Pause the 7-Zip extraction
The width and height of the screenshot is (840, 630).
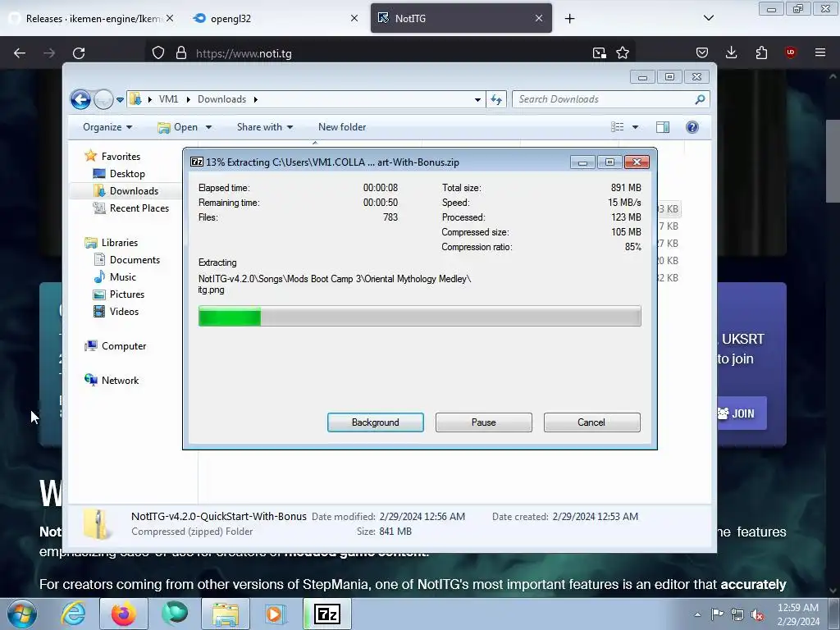[x=483, y=422]
